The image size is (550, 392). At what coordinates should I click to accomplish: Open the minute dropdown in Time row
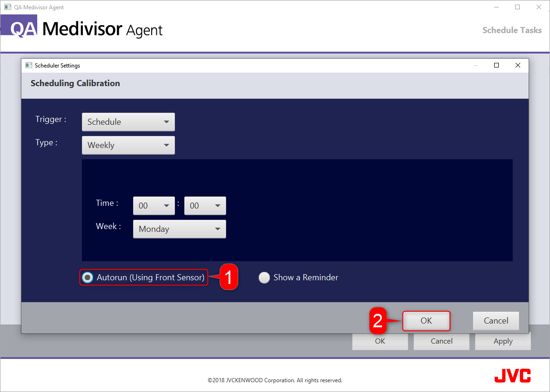coord(205,206)
